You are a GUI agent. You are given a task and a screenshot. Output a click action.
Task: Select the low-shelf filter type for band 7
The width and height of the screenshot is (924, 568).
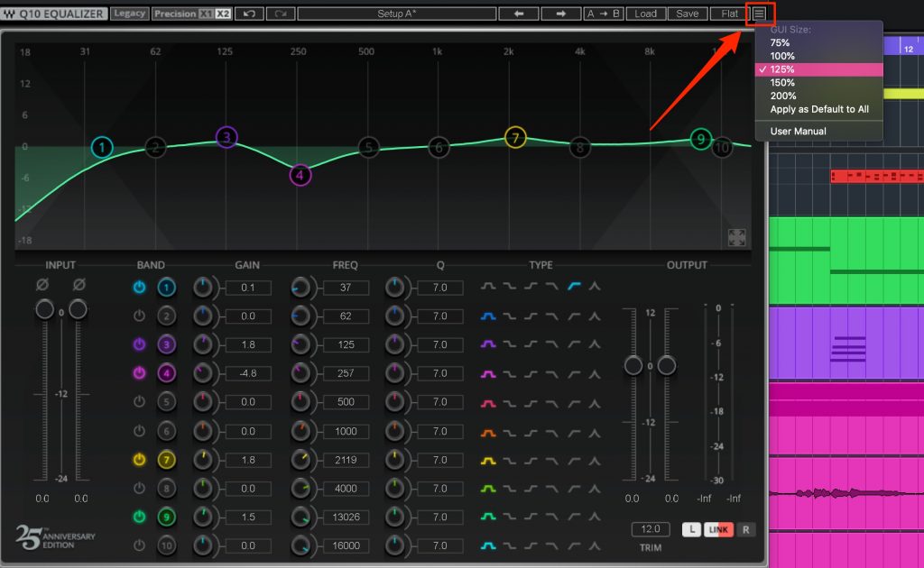511,460
